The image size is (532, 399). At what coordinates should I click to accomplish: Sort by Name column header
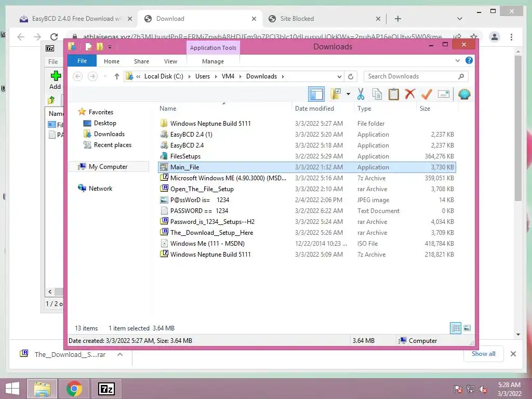(224, 109)
